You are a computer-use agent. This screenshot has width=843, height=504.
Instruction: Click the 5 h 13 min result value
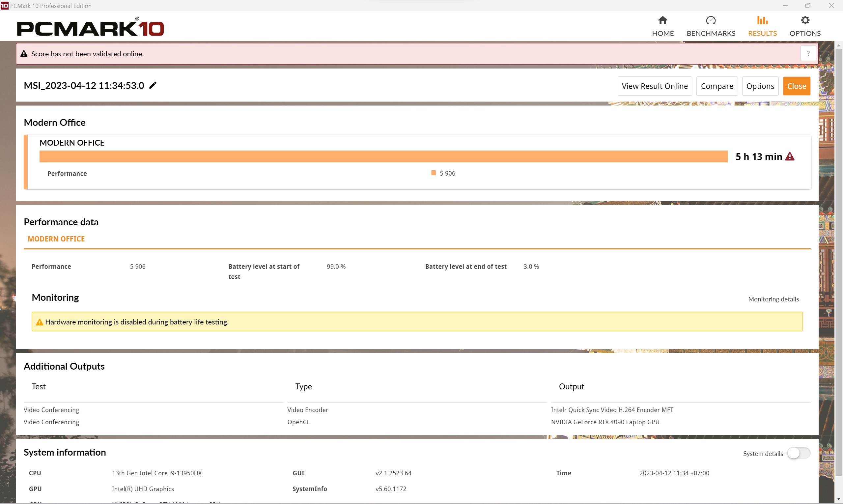(x=759, y=156)
